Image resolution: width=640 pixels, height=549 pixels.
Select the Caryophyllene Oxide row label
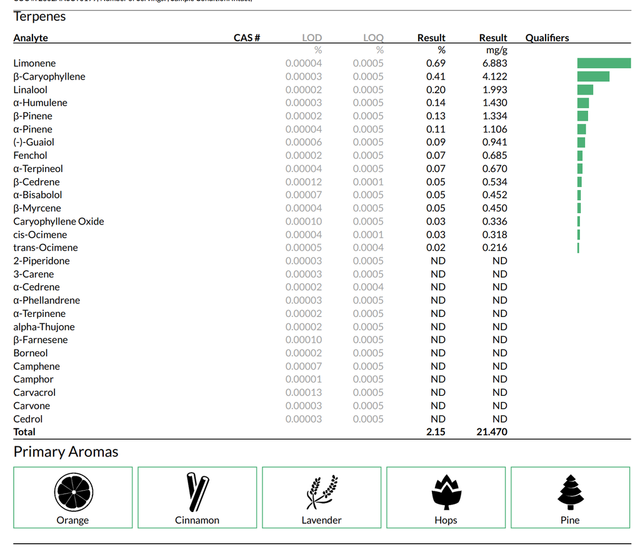coord(58,221)
